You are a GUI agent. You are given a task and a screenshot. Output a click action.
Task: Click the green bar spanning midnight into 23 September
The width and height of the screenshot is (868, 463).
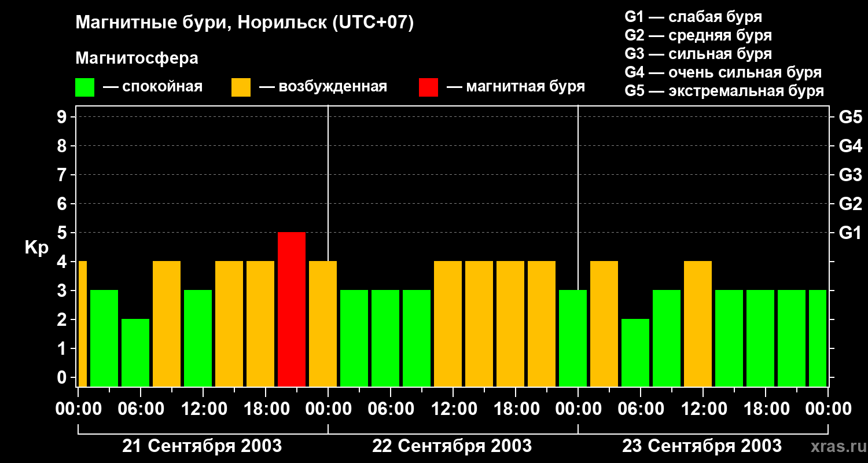pyautogui.click(x=573, y=338)
